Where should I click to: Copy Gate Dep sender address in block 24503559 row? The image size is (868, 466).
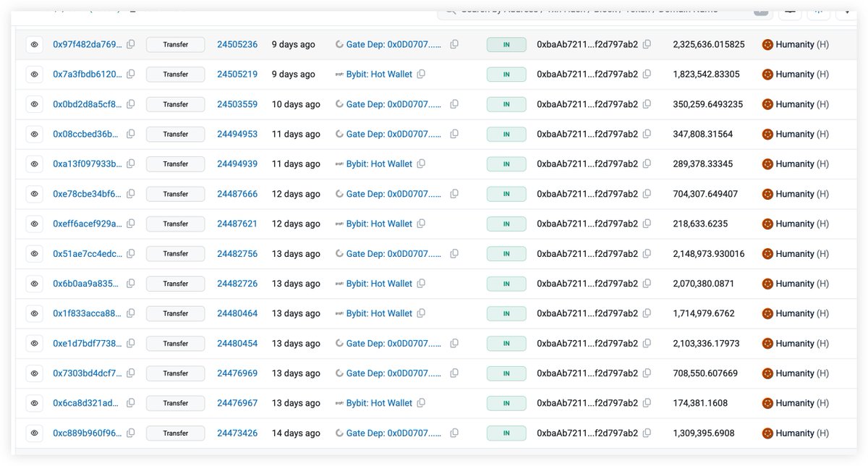454,104
